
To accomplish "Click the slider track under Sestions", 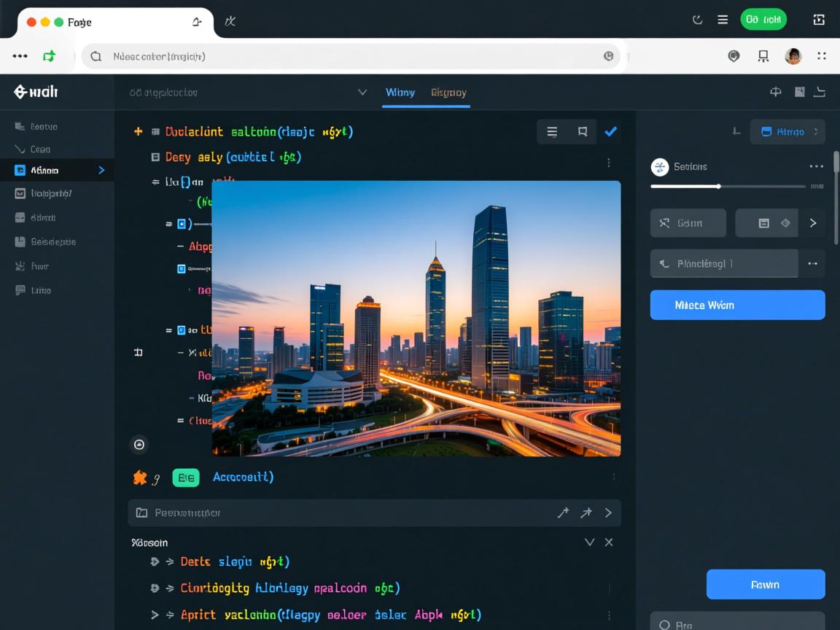I will click(728, 187).
